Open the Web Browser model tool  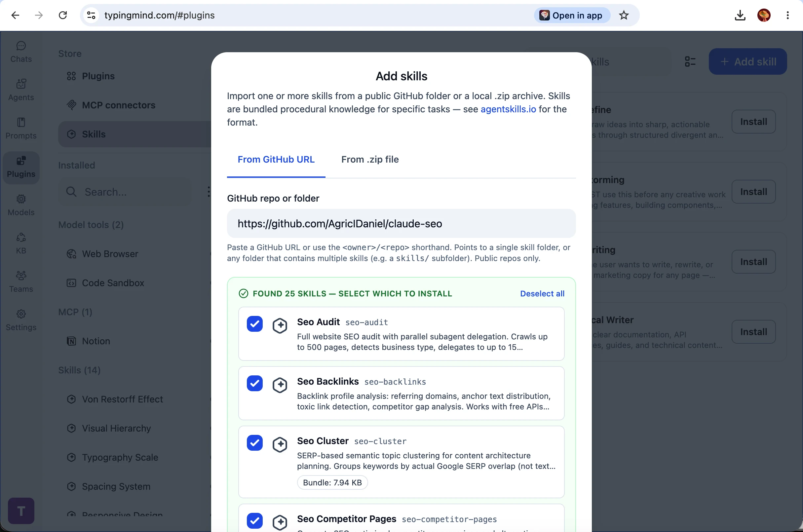pyautogui.click(x=135, y=254)
